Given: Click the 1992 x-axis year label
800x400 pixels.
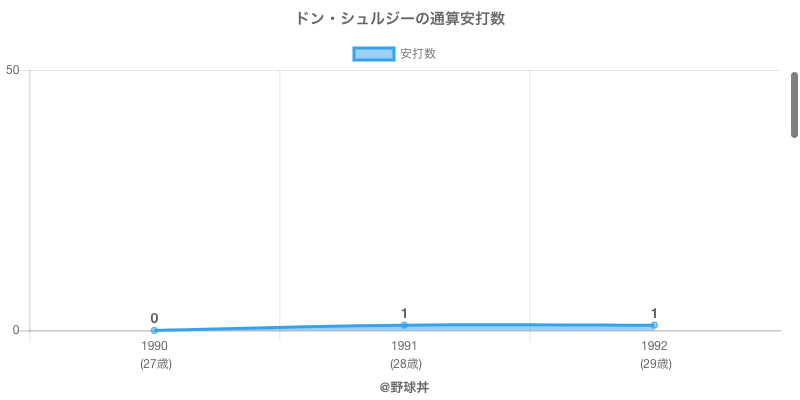Looking at the screenshot, I should [x=654, y=346].
